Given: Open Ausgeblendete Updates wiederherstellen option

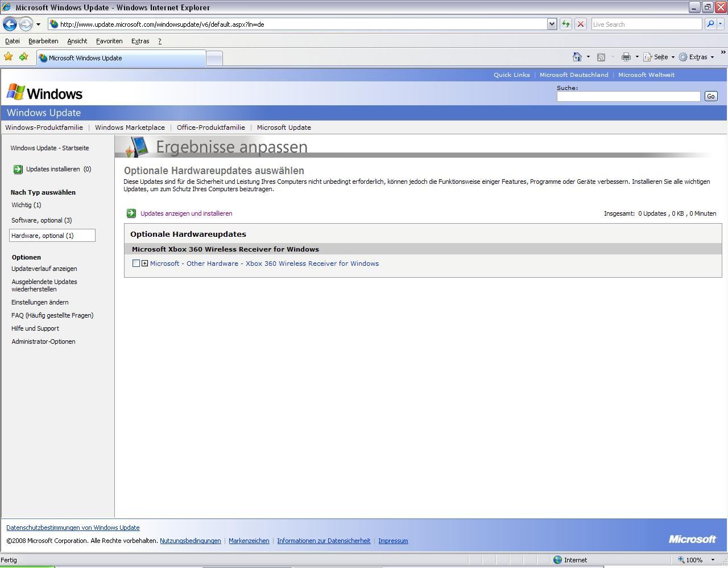Looking at the screenshot, I should [x=44, y=285].
